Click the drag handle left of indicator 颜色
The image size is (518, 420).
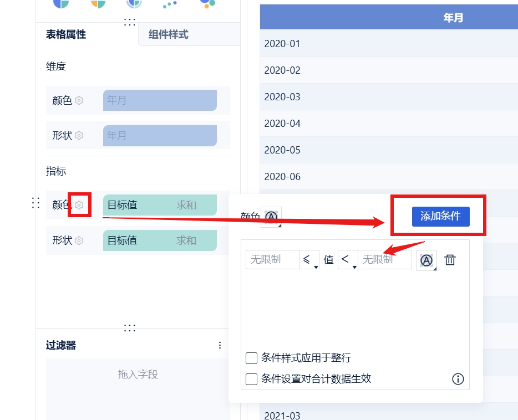click(x=35, y=203)
